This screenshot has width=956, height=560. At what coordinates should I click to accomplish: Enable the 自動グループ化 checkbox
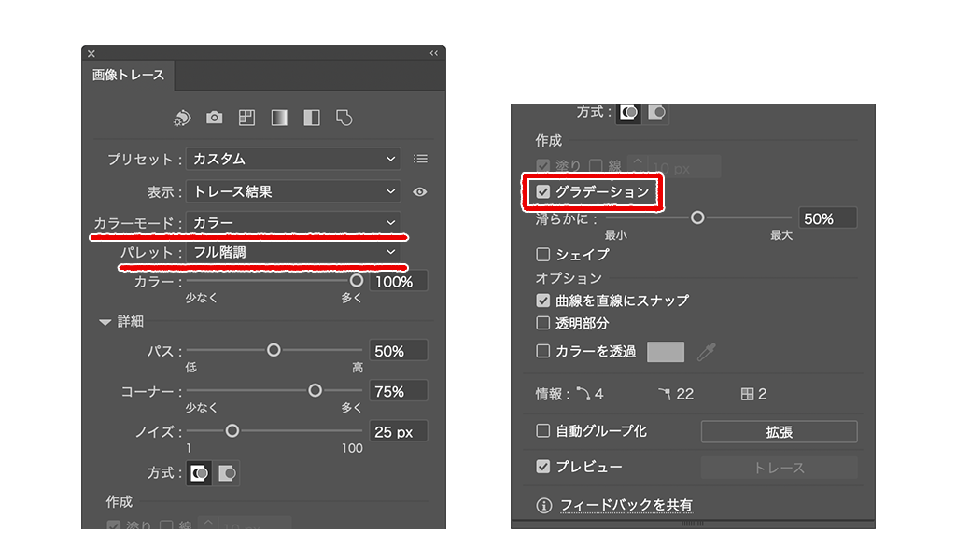click(x=542, y=431)
